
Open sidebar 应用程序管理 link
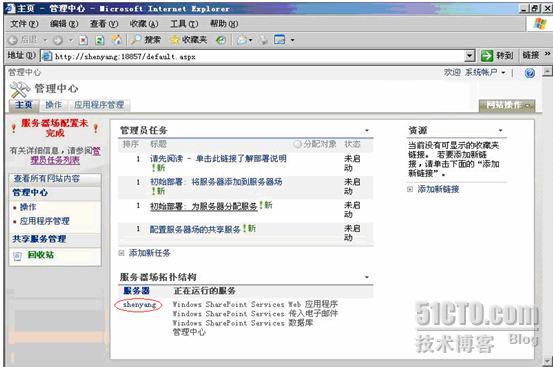(45, 221)
